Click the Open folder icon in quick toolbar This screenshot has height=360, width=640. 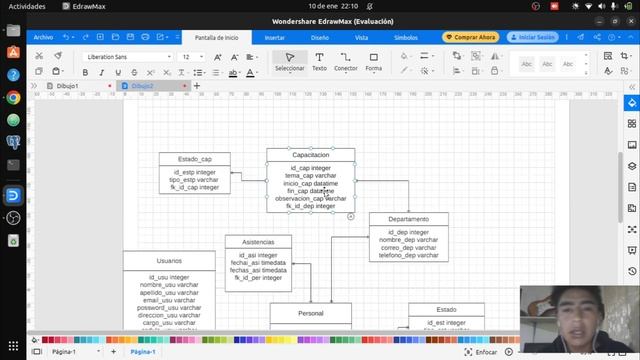[116, 37]
